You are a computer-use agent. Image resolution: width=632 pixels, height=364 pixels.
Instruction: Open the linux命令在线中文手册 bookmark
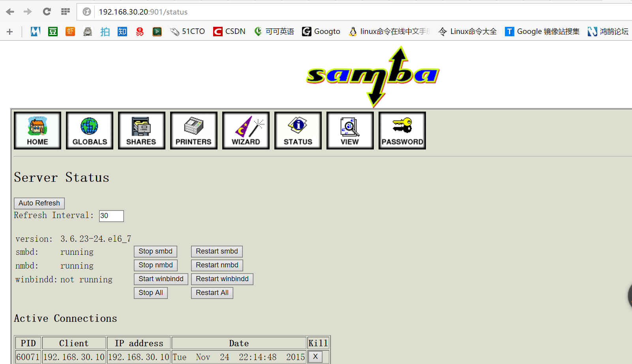tap(389, 32)
